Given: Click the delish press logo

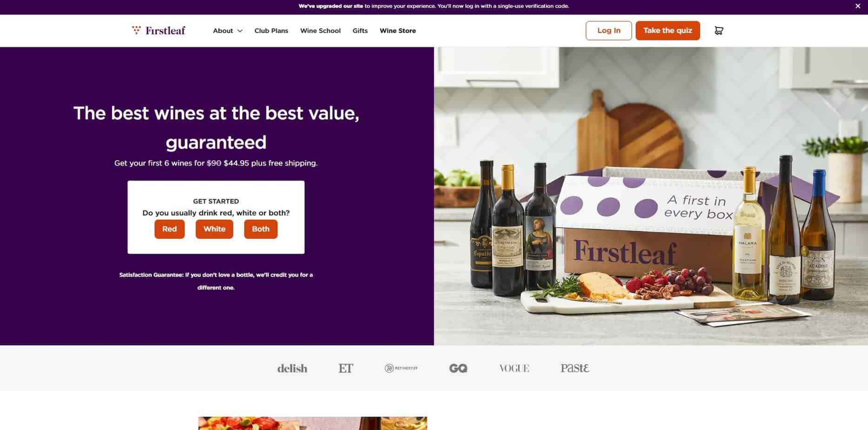Looking at the screenshot, I should (292, 368).
